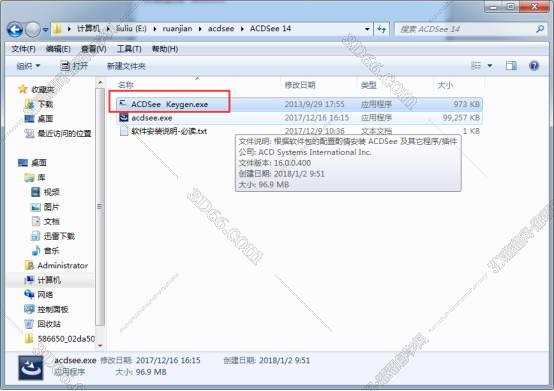This screenshot has width=554, height=391.
Task: Expand the address bar previous locations dropdown
Action: click(367, 29)
